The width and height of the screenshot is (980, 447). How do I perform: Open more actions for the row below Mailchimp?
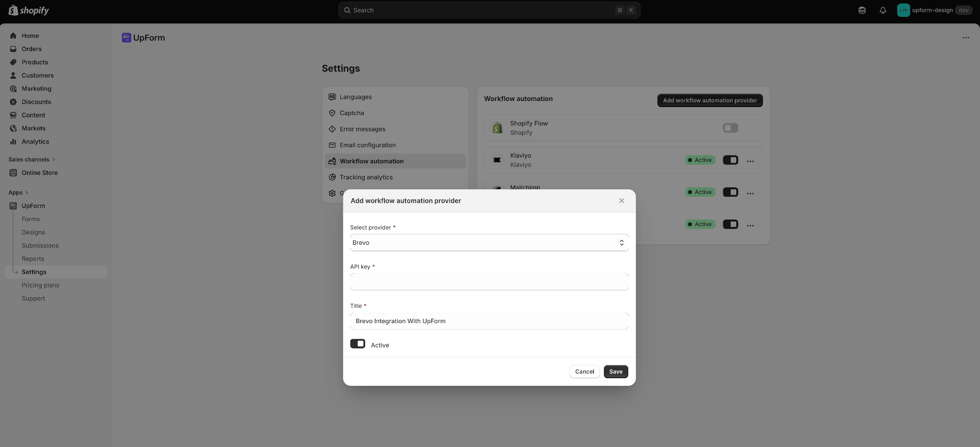click(750, 225)
